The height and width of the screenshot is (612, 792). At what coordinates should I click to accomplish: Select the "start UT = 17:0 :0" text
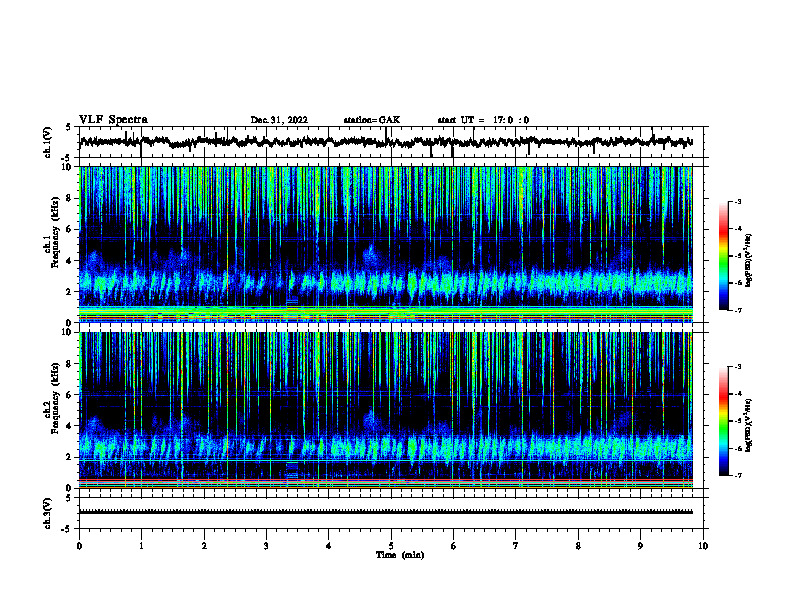[x=483, y=120]
